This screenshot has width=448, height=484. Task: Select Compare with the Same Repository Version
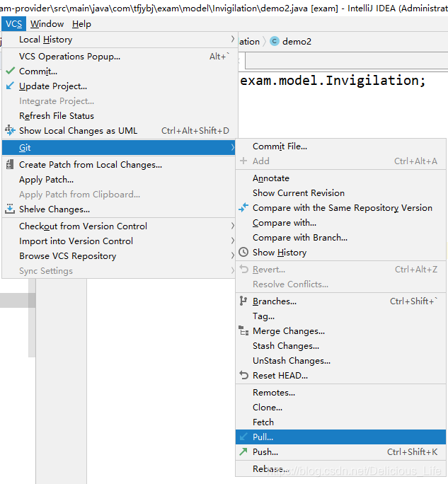[340, 208]
